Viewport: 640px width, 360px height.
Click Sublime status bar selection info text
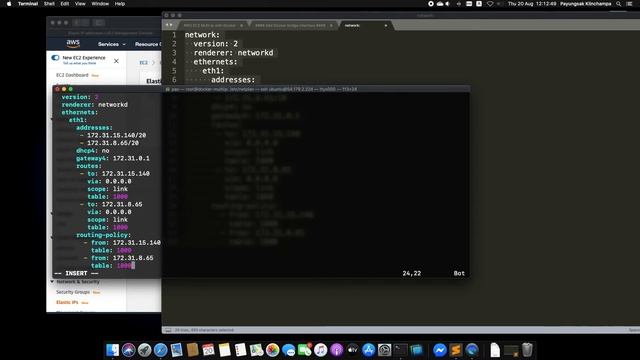point(204,330)
